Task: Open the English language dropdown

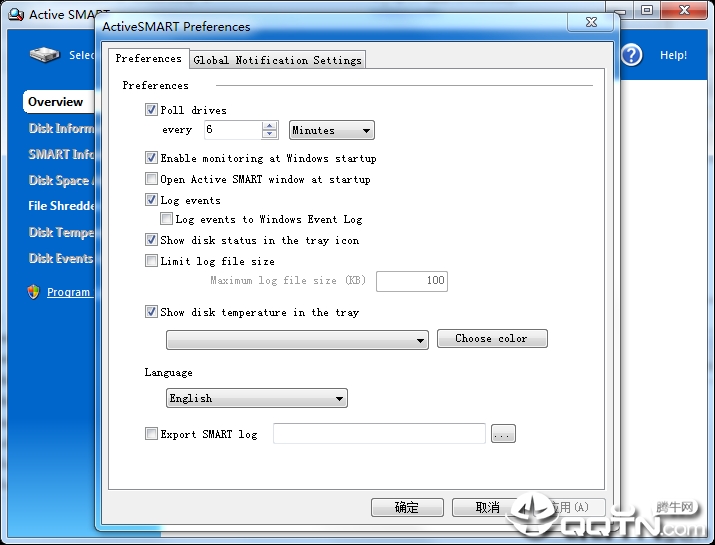Action: [x=257, y=398]
